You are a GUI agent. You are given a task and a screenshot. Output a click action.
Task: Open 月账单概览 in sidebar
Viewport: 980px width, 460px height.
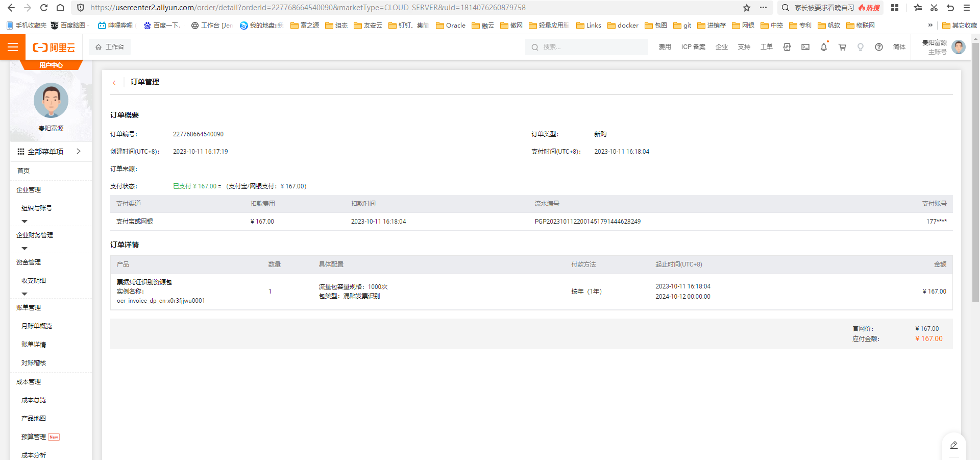pyautogui.click(x=37, y=326)
